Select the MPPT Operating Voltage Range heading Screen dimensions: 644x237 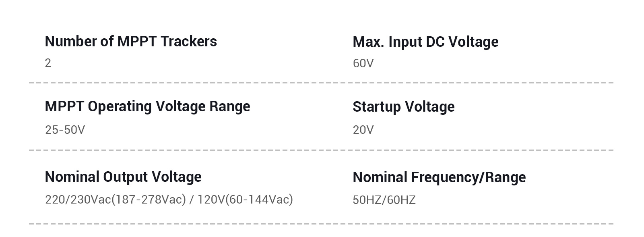(x=147, y=106)
